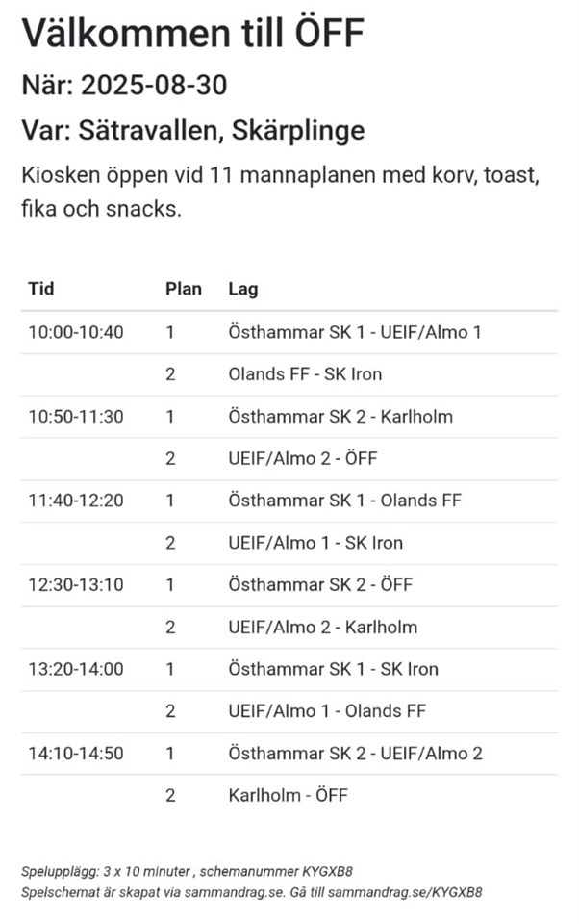Select the 12:30-13:10 time slot
Viewport: 579px width, 924px height.
tap(76, 585)
